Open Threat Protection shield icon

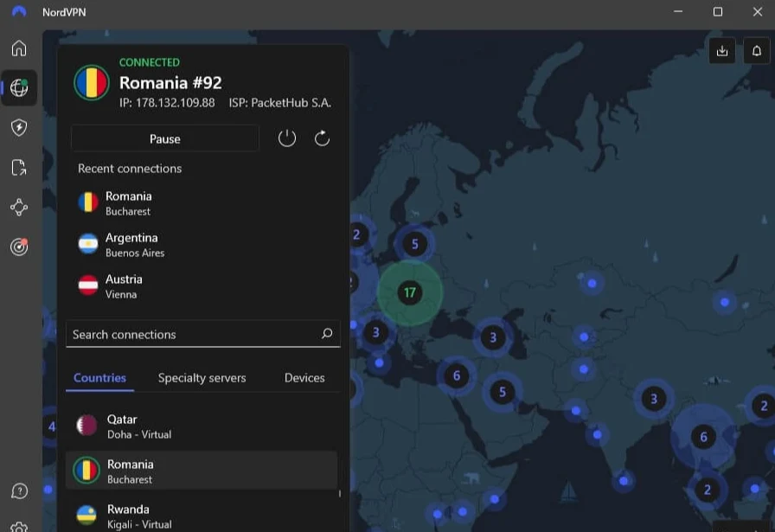point(19,128)
